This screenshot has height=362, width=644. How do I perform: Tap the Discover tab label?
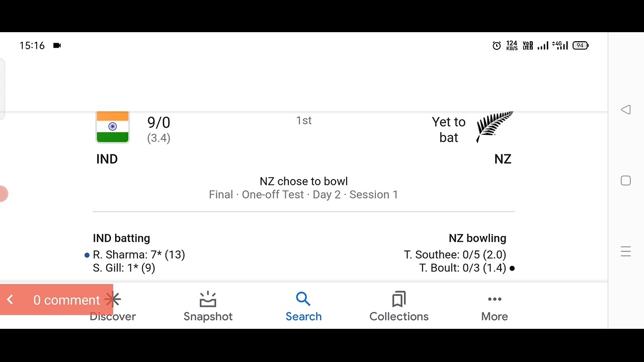click(113, 316)
